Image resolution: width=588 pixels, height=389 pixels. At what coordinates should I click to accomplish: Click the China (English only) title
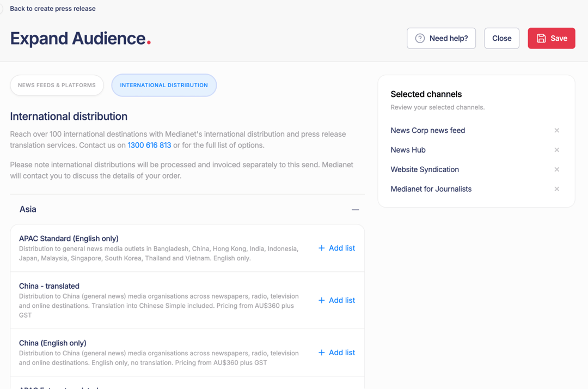[52, 343]
